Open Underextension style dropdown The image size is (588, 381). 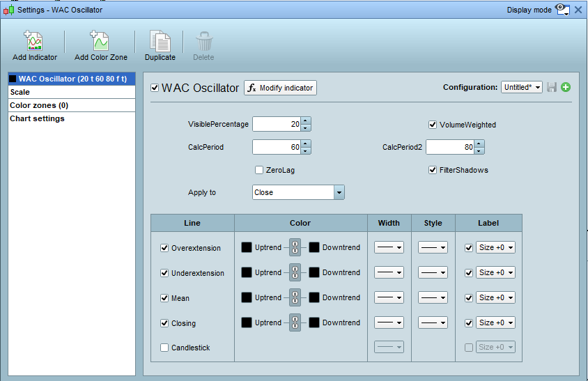pyautogui.click(x=433, y=272)
